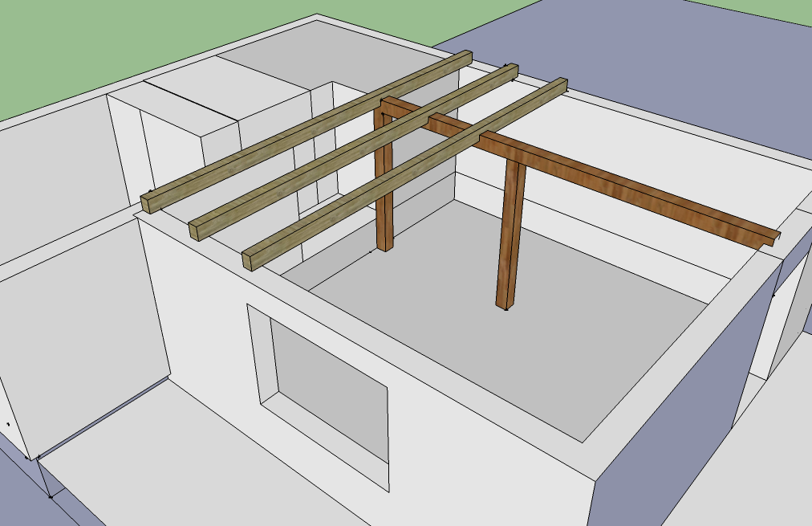Select the frontmost olive rafter beam
This screenshot has height=526, width=812.
[404, 173]
